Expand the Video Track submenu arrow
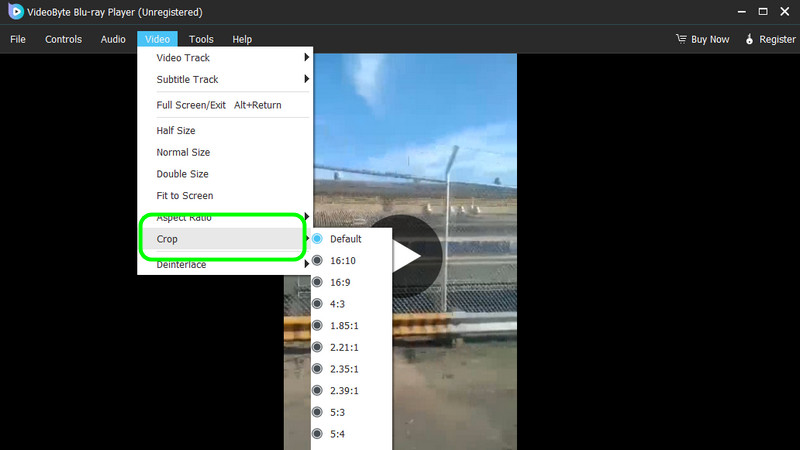 (306, 57)
